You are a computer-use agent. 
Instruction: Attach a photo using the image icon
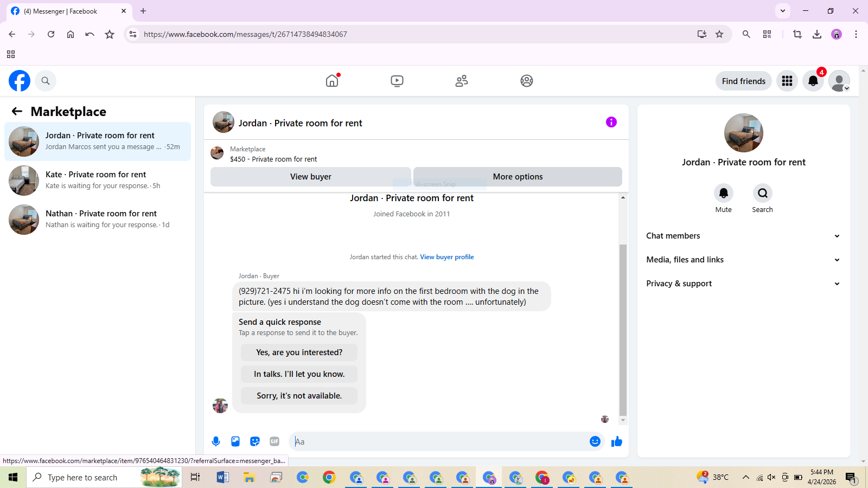[235, 441]
